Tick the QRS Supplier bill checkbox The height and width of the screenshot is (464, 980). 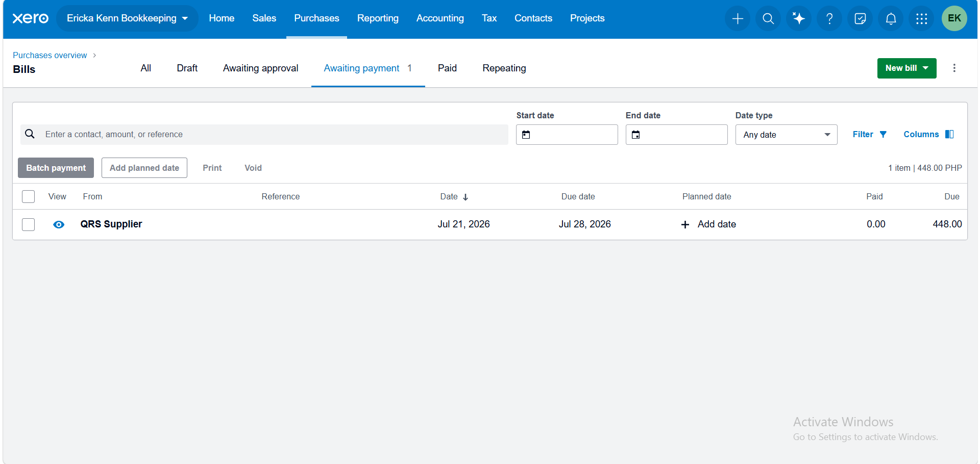coord(29,224)
